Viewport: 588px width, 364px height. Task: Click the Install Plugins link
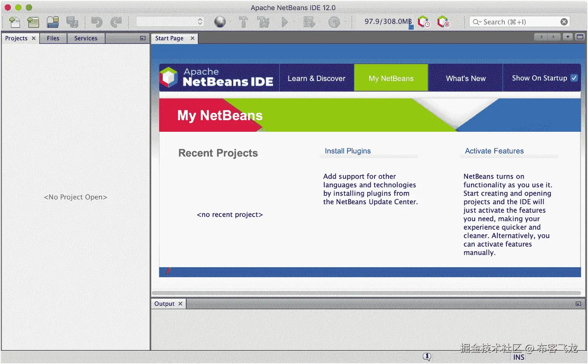348,151
